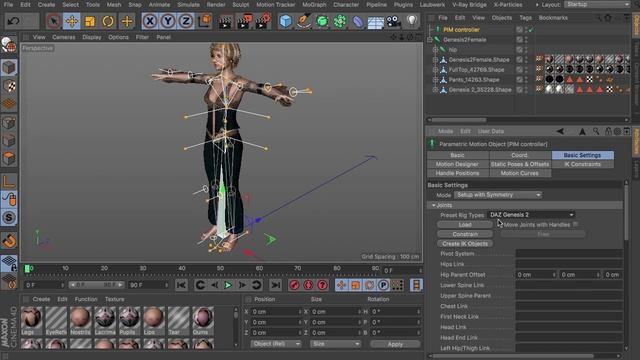Click the Constrain button
Screen dimensions: 640x360
click(x=465, y=234)
